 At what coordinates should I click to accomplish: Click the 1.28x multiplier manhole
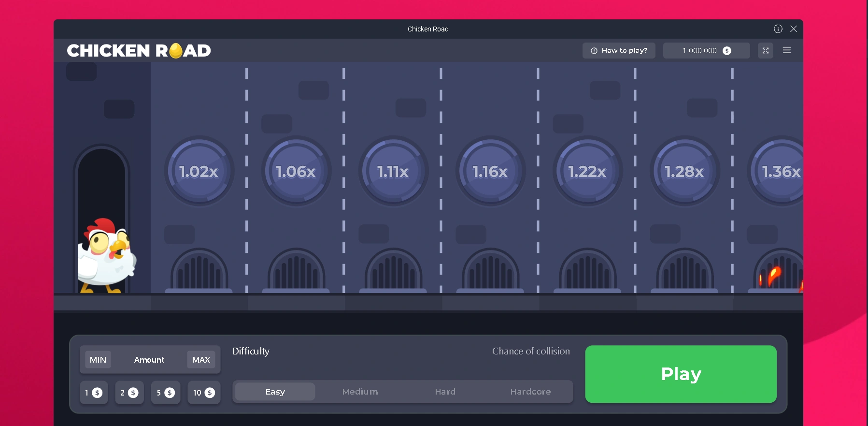click(x=684, y=171)
